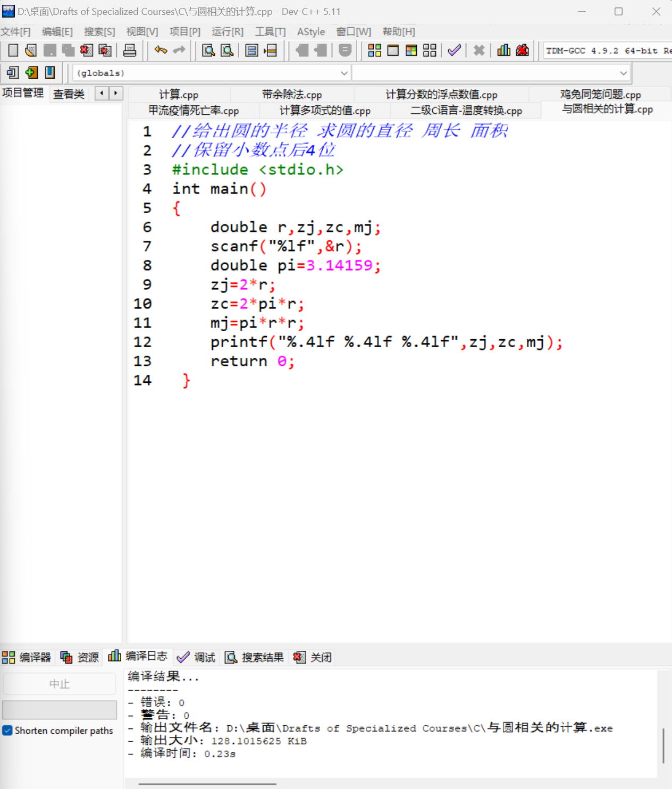Screen dimensions: 672x789
Task: Click the Debug checkmark toolbar icon
Action: pos(454,51)
